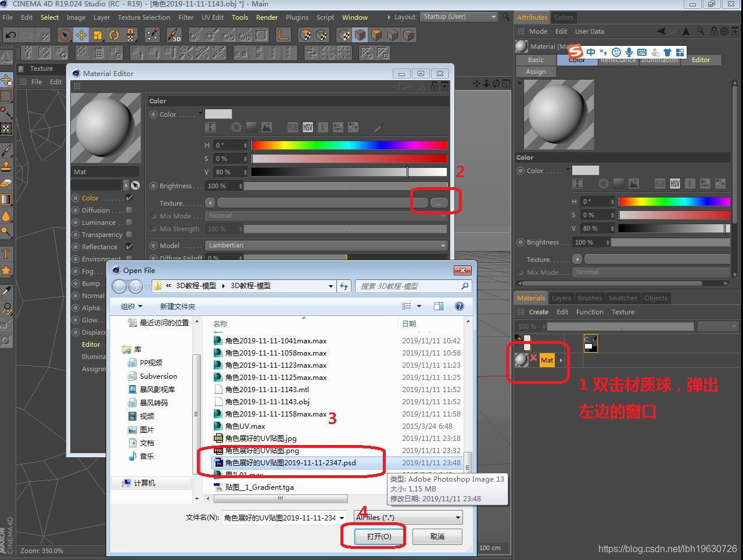The width and height of the screenshot is (743, 560).
Task: Click the material picker arrow icon
Action: (x=135, y=185)
